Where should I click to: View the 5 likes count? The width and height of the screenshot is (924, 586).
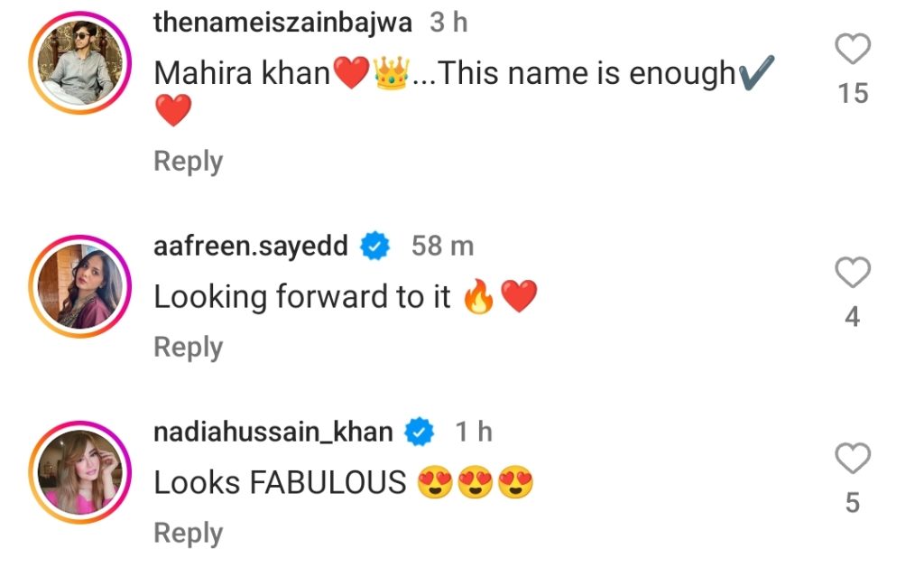click(x=853, y=503)
